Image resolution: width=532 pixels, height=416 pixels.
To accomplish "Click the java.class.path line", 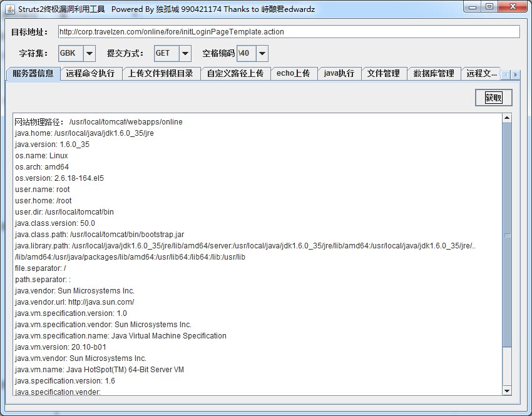I will pos(100,235).
